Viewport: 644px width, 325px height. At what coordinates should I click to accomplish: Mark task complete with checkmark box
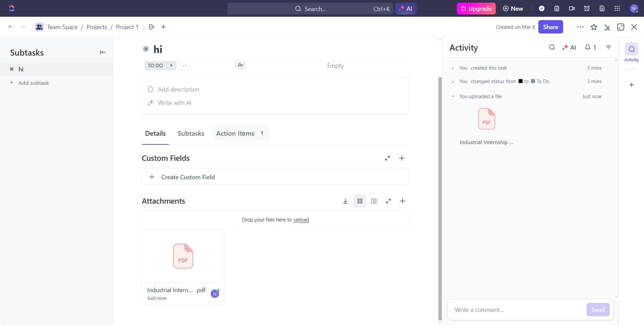click(184, 65)
